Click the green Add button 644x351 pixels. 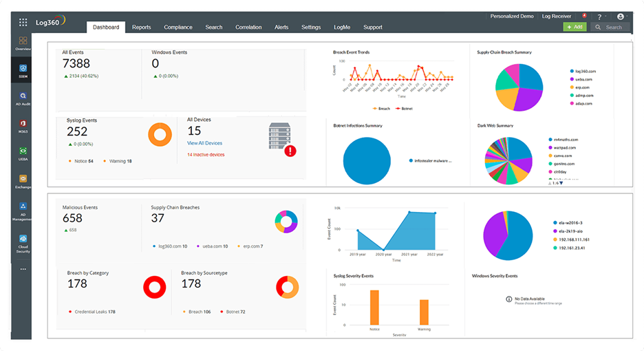pyautogui.click(x=575, y=27)
